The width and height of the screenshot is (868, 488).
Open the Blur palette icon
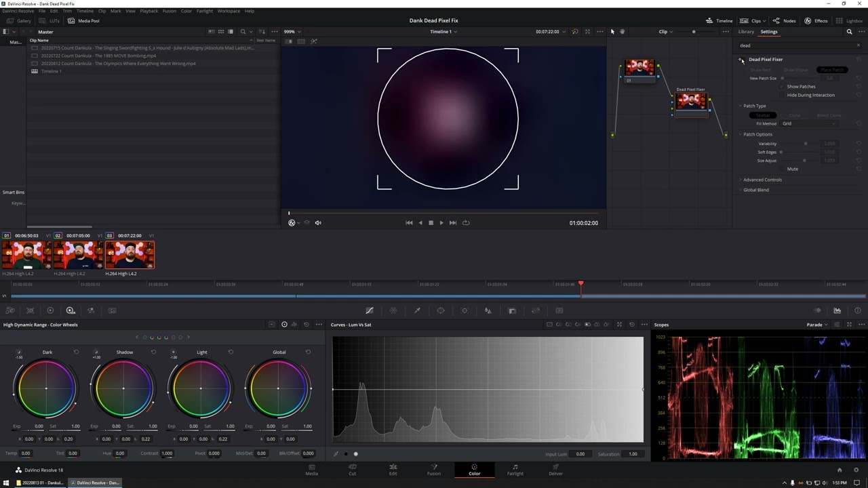click(488, 310)
